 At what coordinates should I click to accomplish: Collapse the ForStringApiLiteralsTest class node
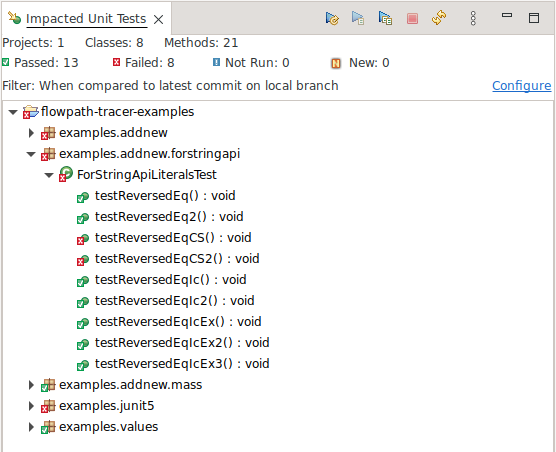coord(49,175)
